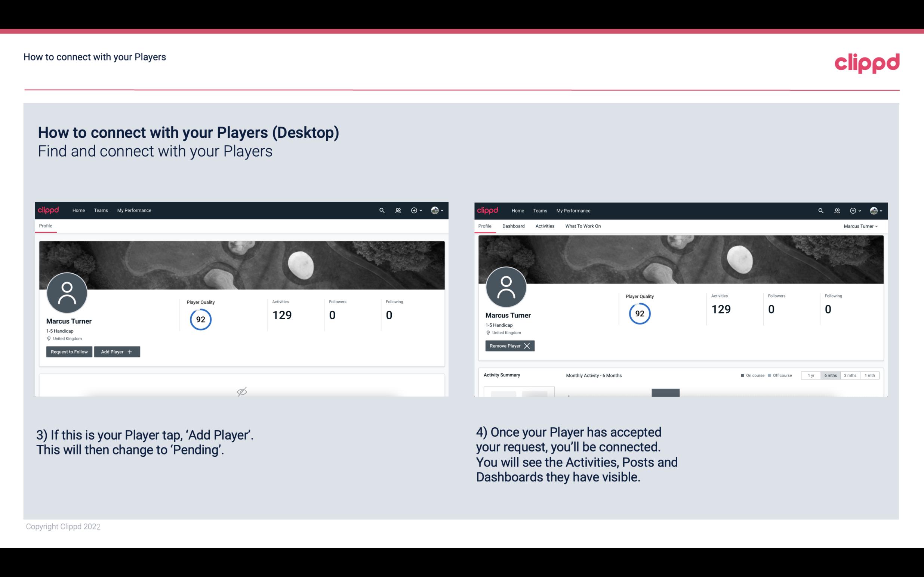Click the people/connections icon in left navbar
Viewport: 924px width, 577px height.
click(397, 210)
